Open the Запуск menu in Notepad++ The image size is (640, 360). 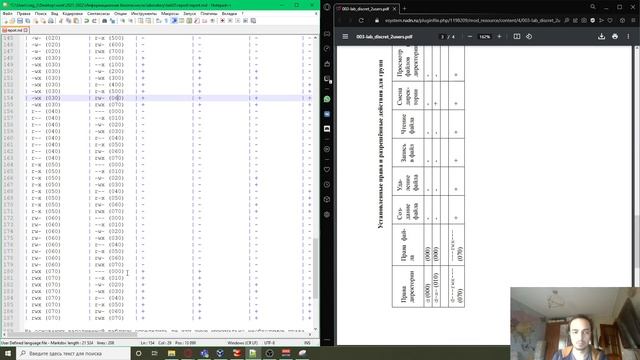point(189,13)
